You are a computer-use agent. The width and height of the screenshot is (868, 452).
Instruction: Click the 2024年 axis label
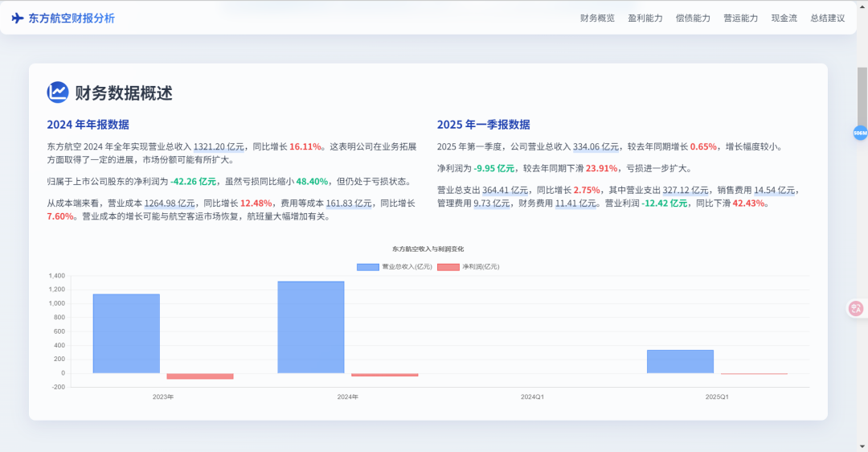click(x=348, y=397)
